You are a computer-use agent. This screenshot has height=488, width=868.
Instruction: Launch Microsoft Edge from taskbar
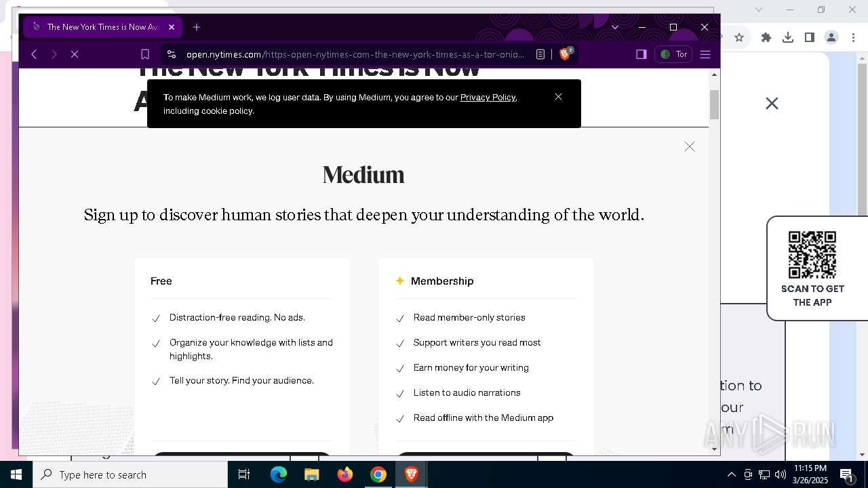coord(279,474)
